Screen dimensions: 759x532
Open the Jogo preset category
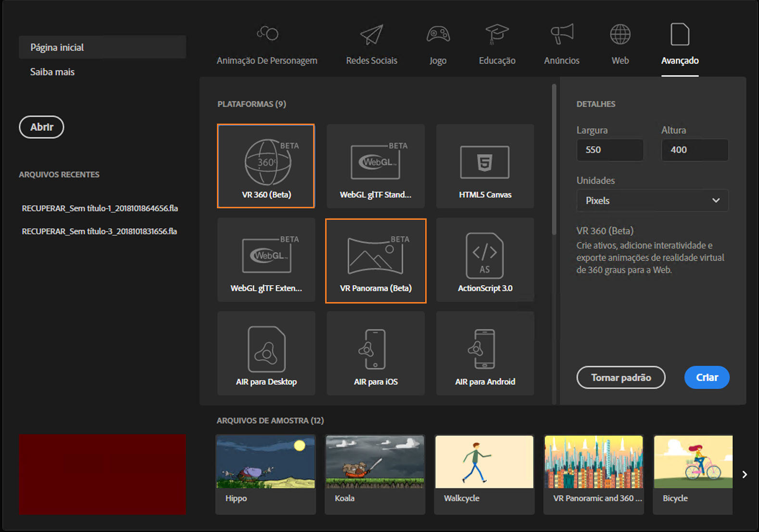[x=438, y=46]
